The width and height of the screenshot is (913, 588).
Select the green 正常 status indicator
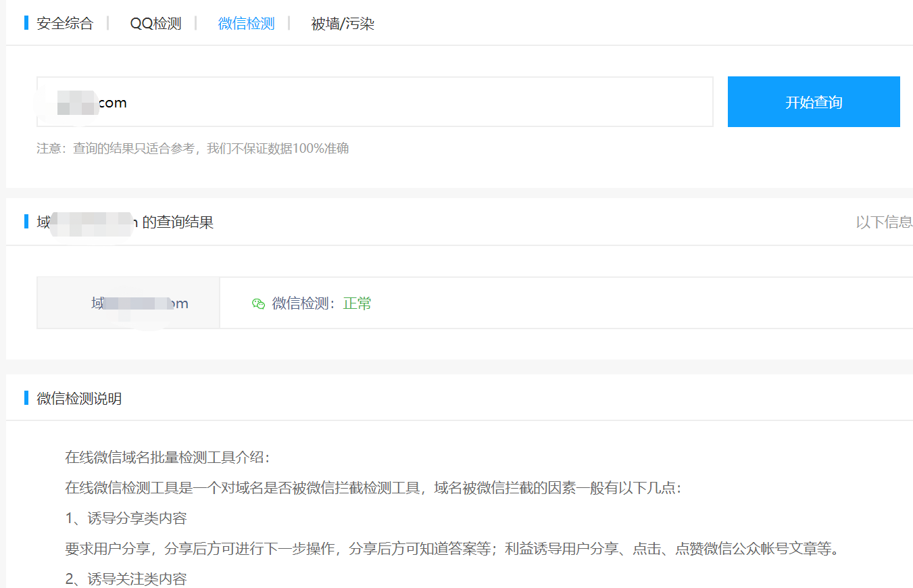[356, 303]
